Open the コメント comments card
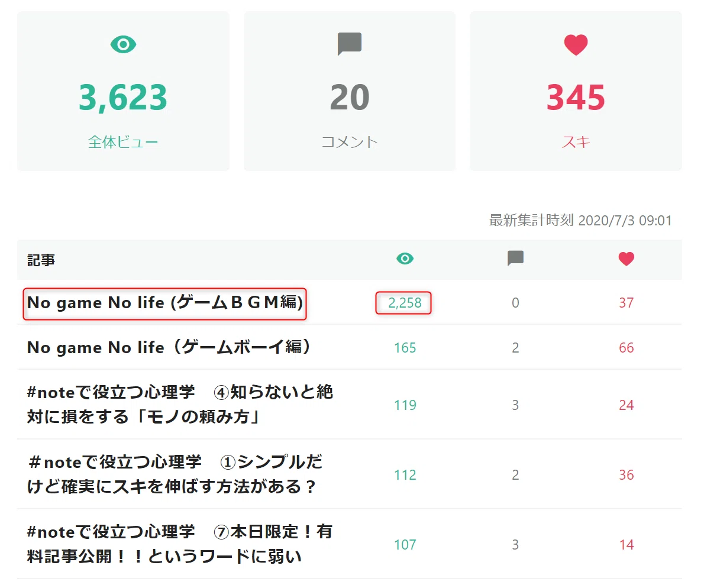Screen dimensions: 704x588 tap(349, 91)
